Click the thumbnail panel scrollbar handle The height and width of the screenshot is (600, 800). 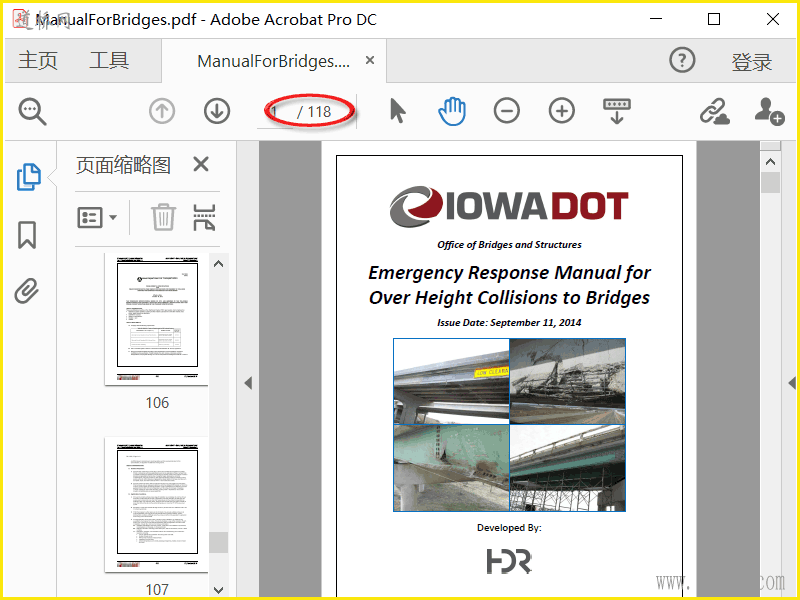coord(218,542)
